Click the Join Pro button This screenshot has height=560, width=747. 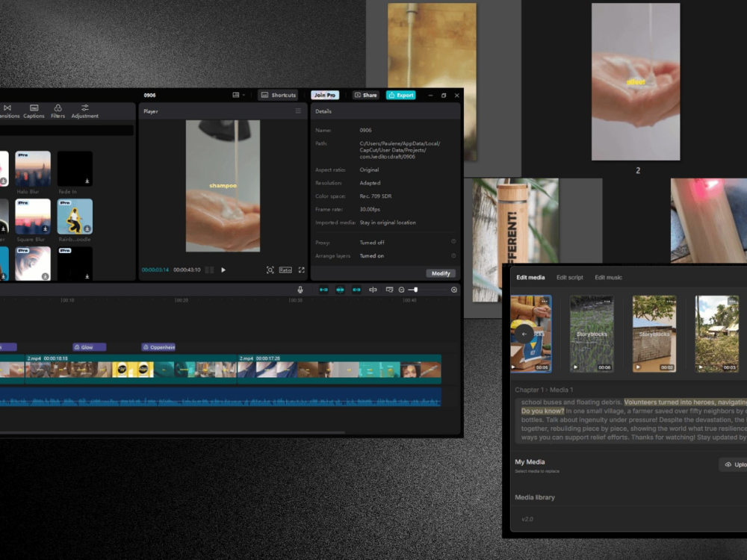(325, 96)
